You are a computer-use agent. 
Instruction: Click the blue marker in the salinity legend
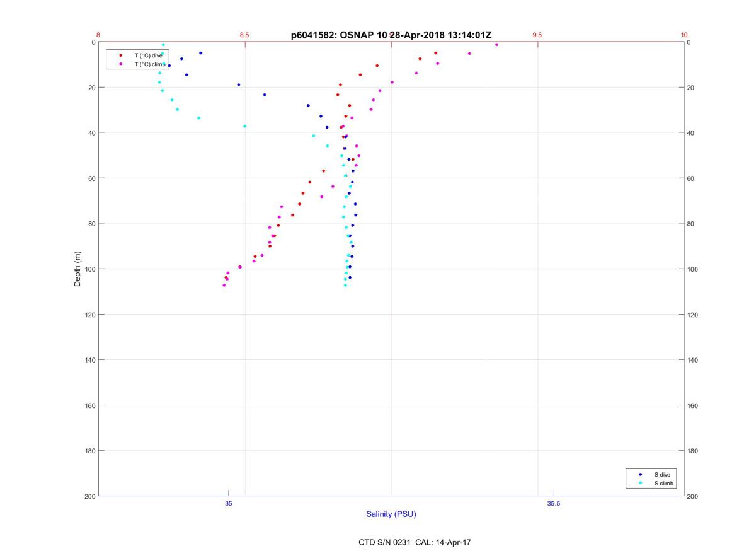640,474
